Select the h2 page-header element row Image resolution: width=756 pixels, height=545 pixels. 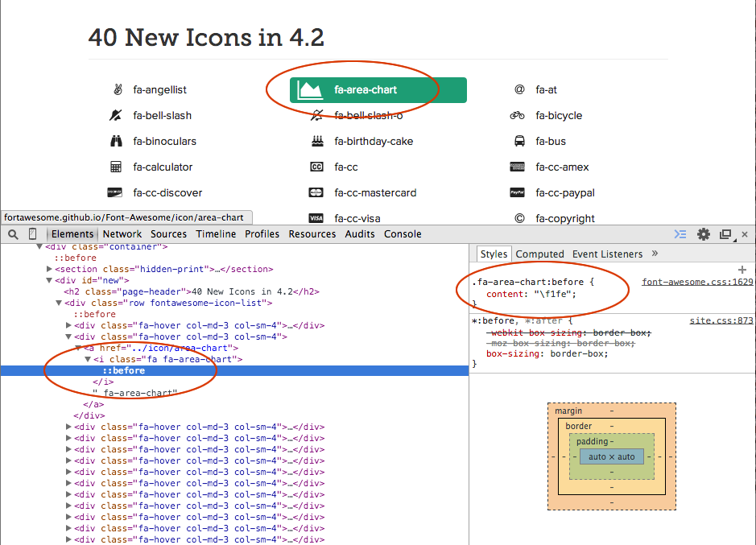point(192,291)
